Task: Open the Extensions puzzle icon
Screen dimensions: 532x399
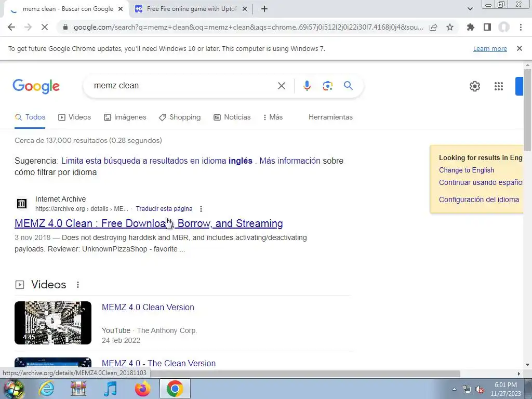Action: coord(471,27)
